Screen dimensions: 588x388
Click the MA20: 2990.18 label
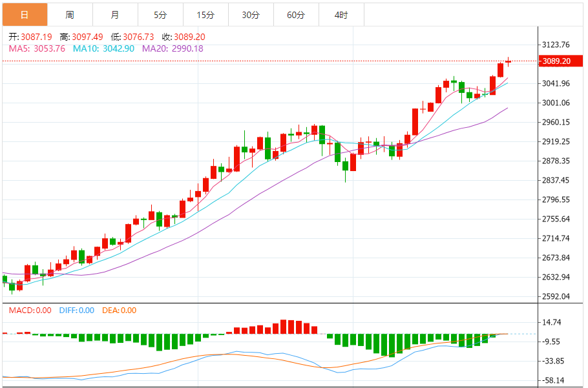coord(173,48)
